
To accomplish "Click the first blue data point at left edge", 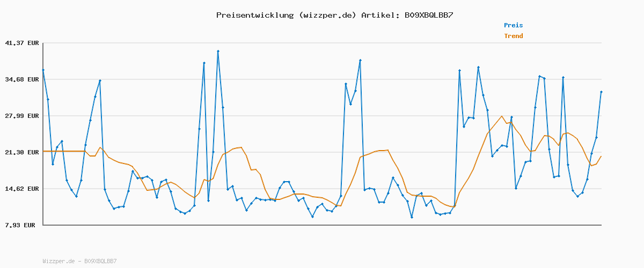I will (43, 70).
